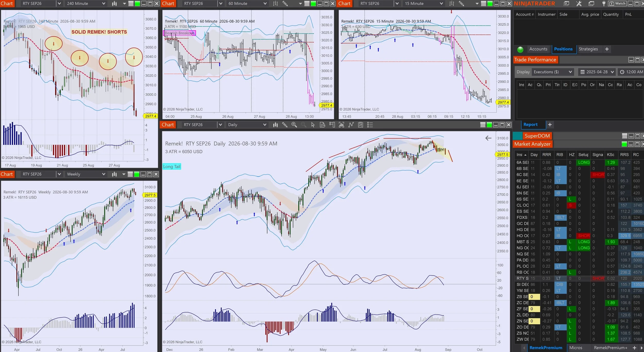Open Display Executions ($) dropdown
Viewport: 644px width, 352px height.
click(x=553, y=72)
